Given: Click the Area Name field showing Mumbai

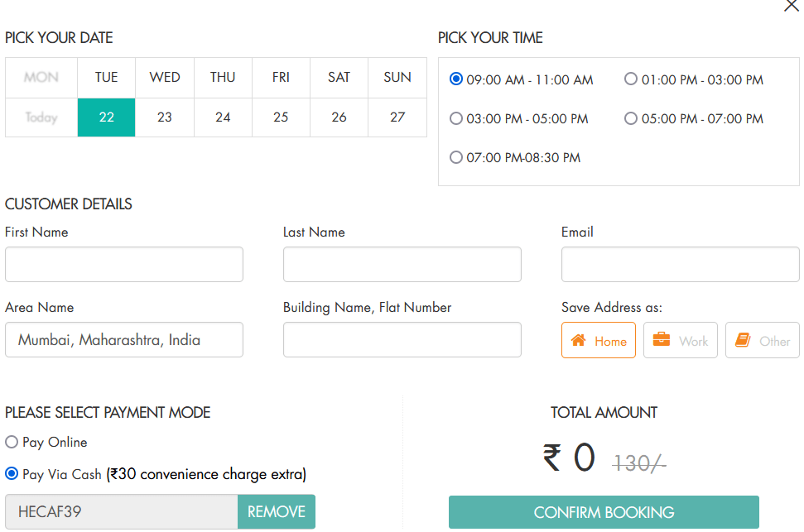Looking at the screenshot, I should coord(124,339).
